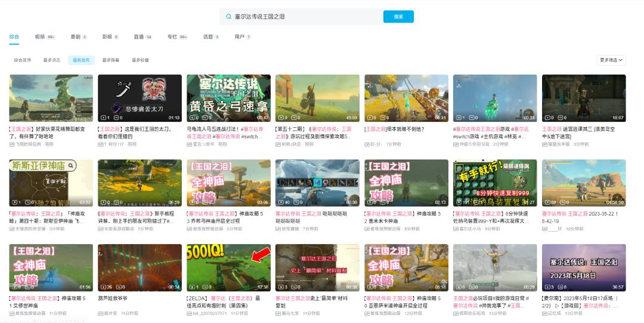
Task: Open uploader 辉哥快乐吃鸡 profile
Action: [x=472, y=313]
